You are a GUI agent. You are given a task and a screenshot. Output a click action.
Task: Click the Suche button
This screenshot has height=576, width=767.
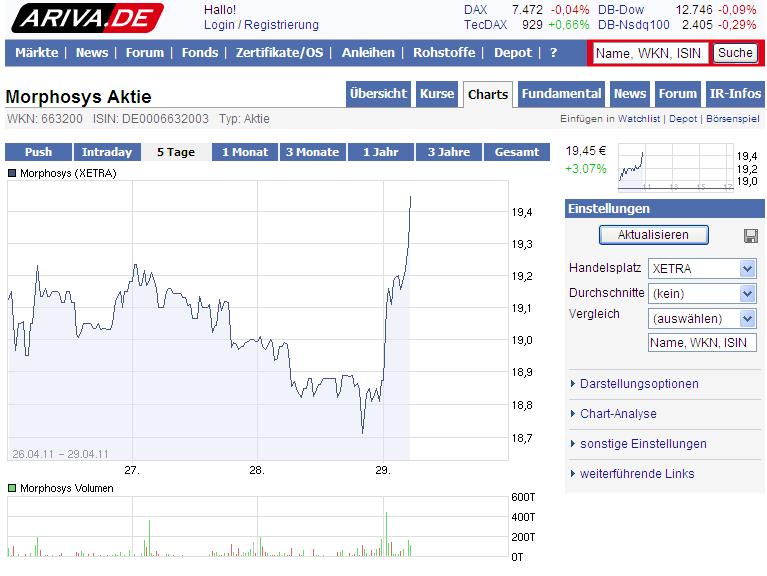tap(735, 52)
